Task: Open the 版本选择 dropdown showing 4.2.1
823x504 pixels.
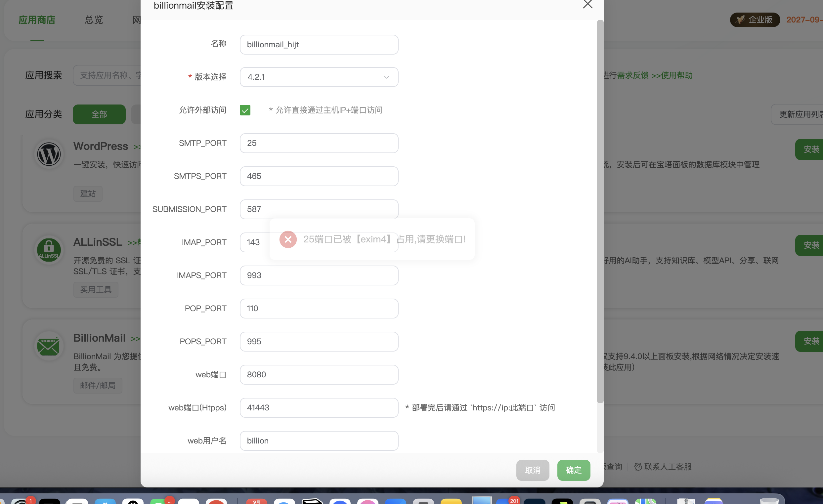Action: point(319,77)
